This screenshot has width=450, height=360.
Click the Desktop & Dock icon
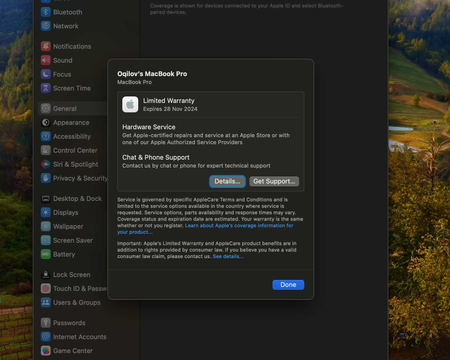tap(46, 199)
